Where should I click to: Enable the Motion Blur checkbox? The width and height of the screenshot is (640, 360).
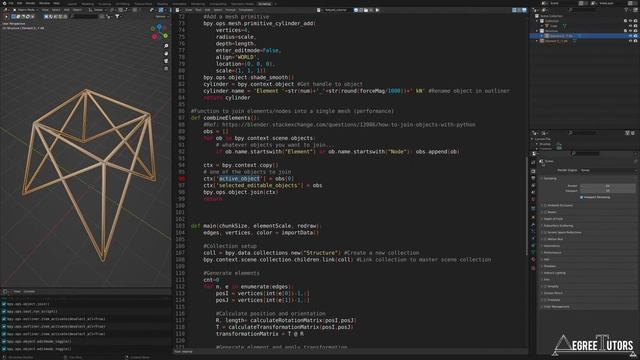click(x=545, y=239)
